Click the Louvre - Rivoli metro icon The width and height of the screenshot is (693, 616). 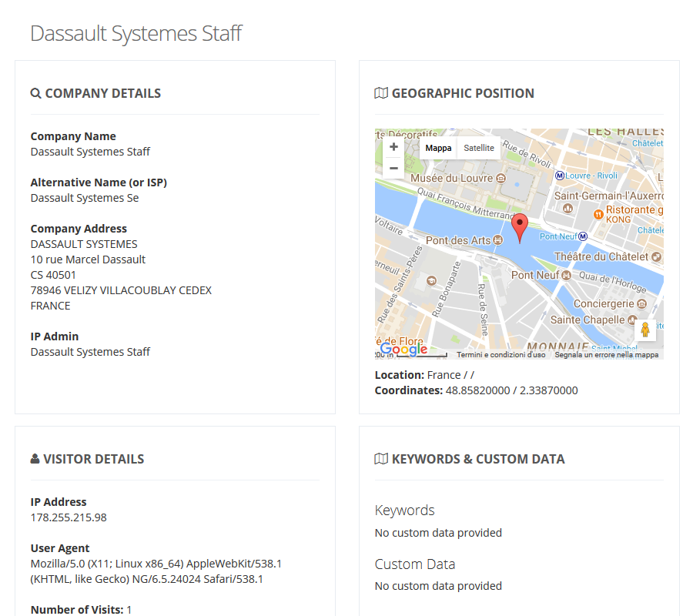tap(560, 176)
